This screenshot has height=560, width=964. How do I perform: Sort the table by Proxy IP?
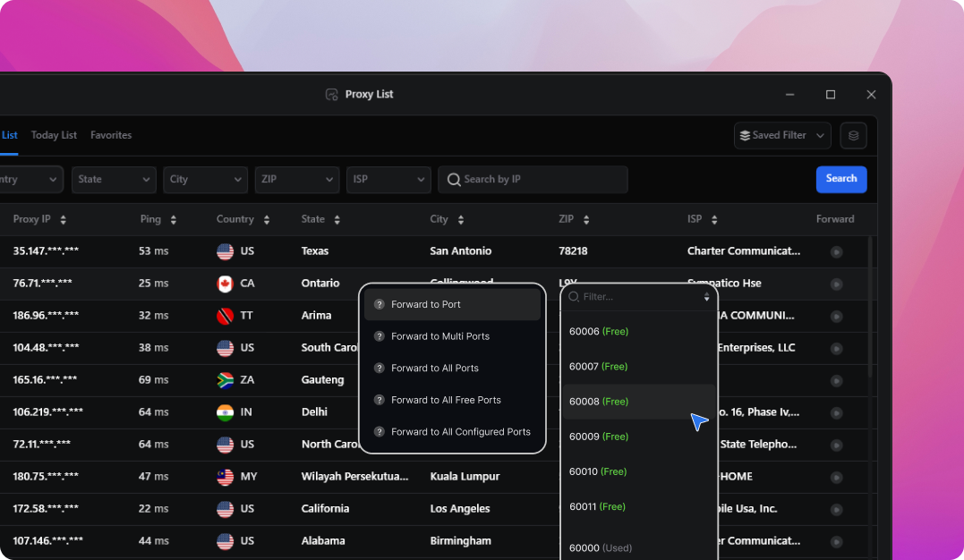coord(63,219)
